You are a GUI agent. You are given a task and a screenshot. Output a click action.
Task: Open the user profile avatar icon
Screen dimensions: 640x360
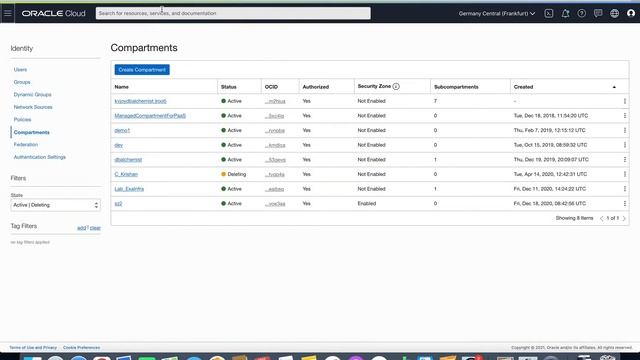(631, 13)
